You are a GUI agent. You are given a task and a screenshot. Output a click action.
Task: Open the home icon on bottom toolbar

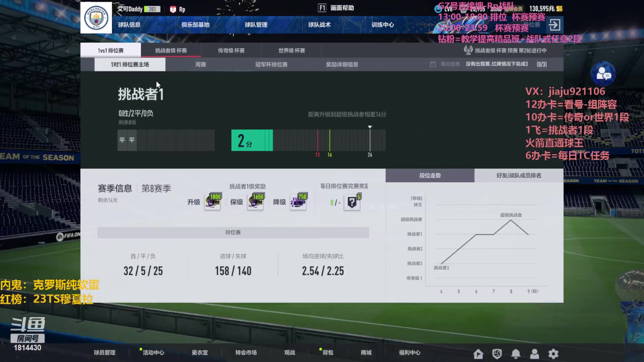[x=478, y=354]
